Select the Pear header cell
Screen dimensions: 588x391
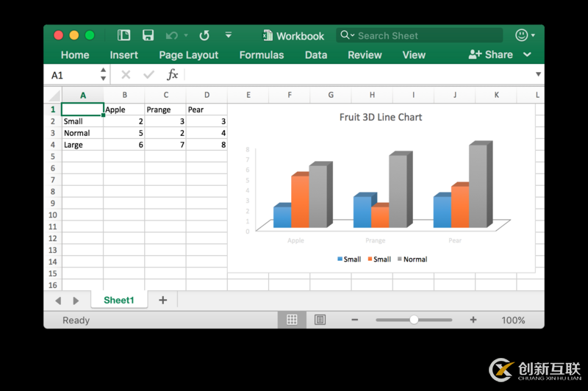(x=207, y=110)
